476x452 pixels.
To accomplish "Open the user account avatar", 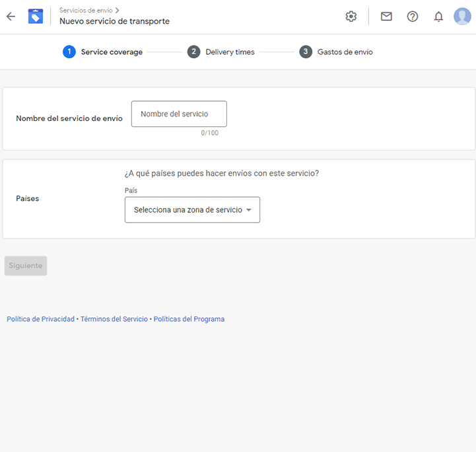I will point(462,17).
